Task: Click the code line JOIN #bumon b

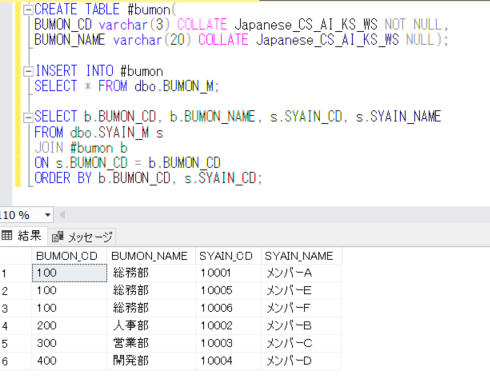Action: coord(81,148)
